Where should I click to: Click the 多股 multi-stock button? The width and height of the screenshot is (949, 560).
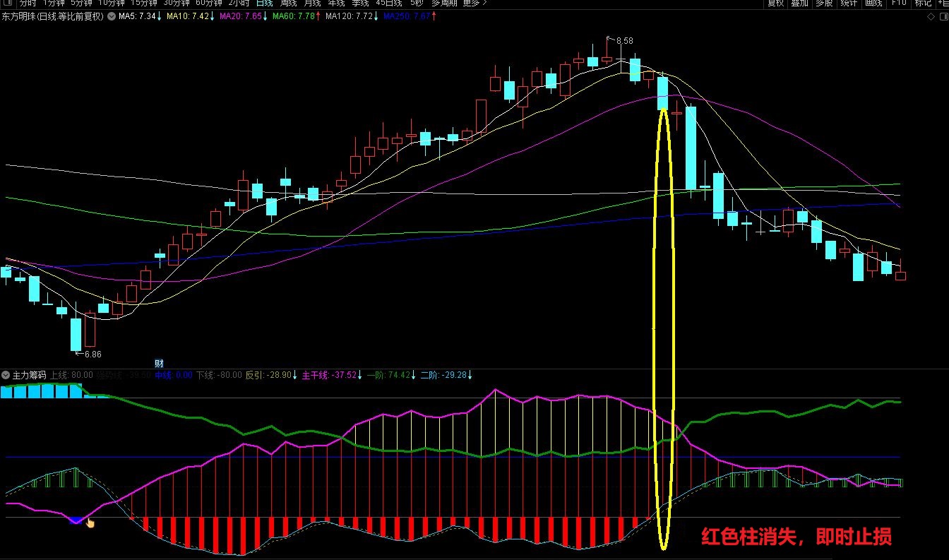(x=824, y=3)
